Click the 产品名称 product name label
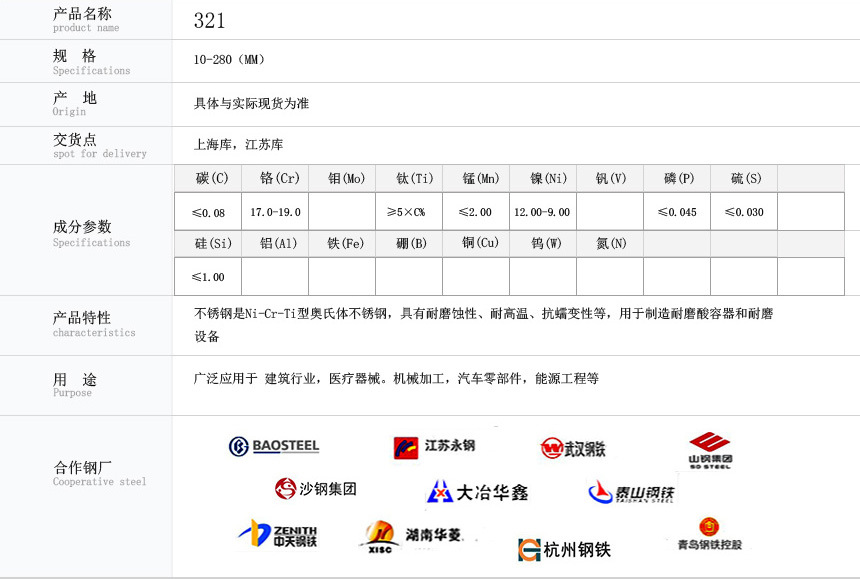This screenshot has width=860, height=579. 86,20
